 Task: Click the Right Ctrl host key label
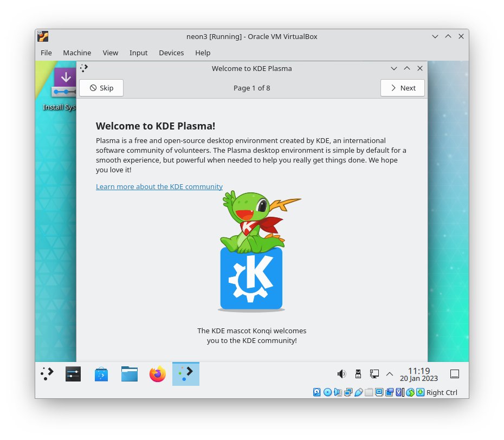point(442,392)
